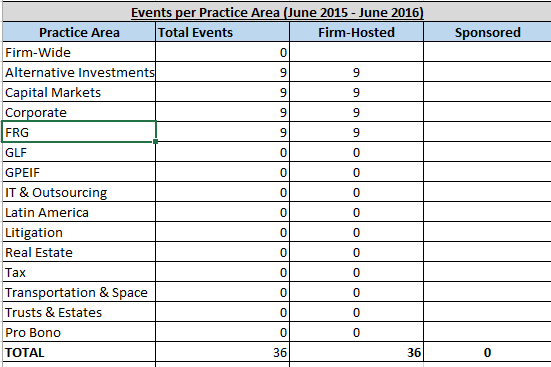Select the 'Litigation' cell
551x367 pixels.
[79, 232]
